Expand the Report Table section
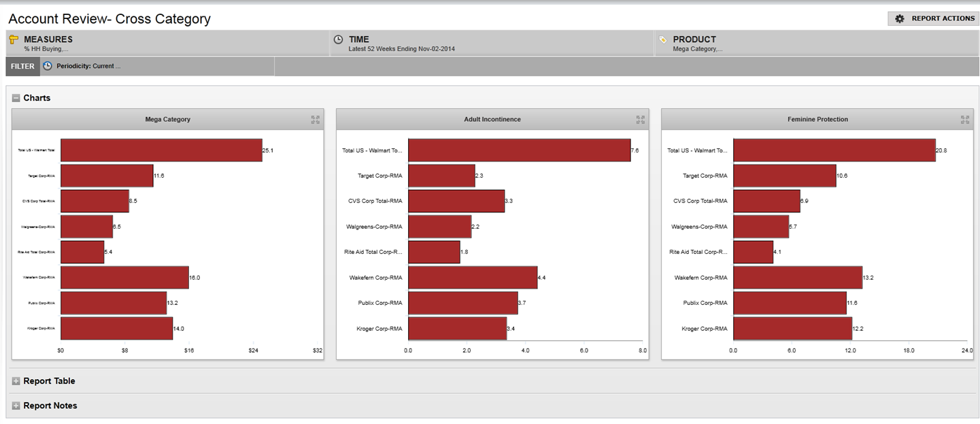This screenshot has width=980, height=424. click(16, 381)
